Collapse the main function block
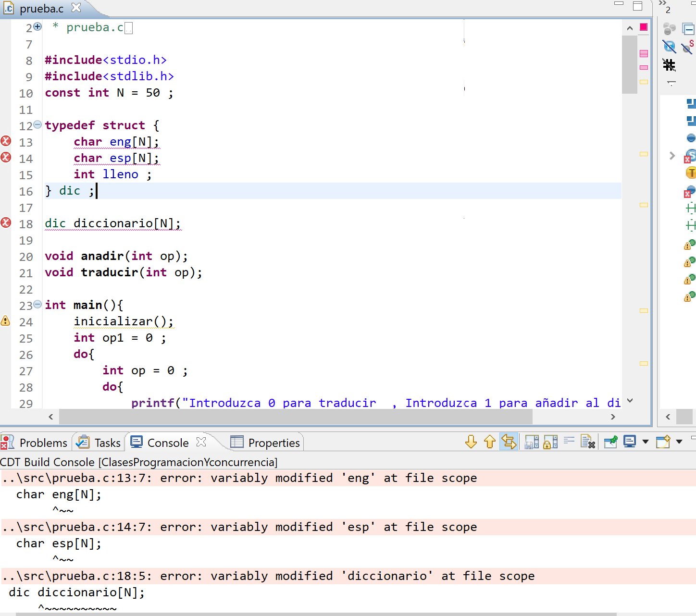This screenshot has width=696, height=616. (x=37, y=304)
